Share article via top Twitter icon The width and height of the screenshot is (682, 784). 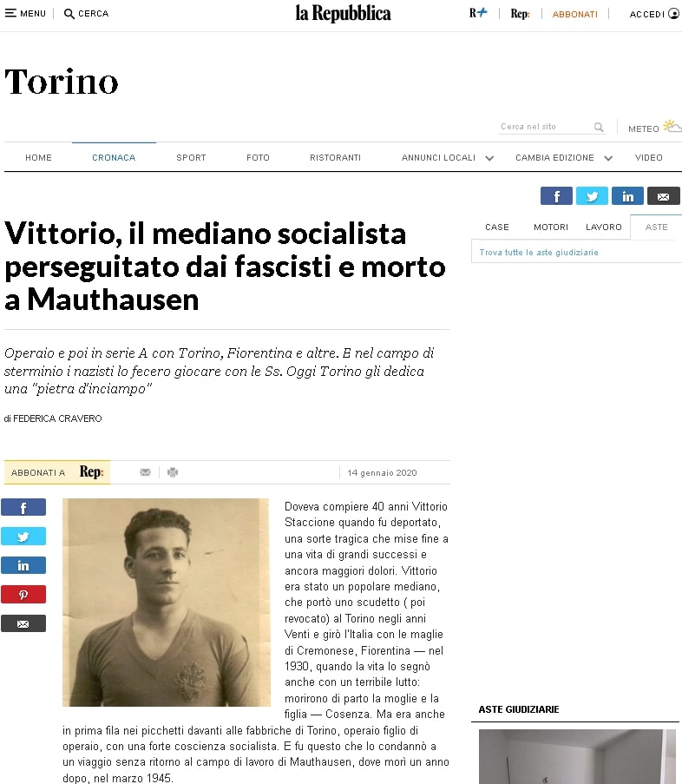[x=592, y=196]
